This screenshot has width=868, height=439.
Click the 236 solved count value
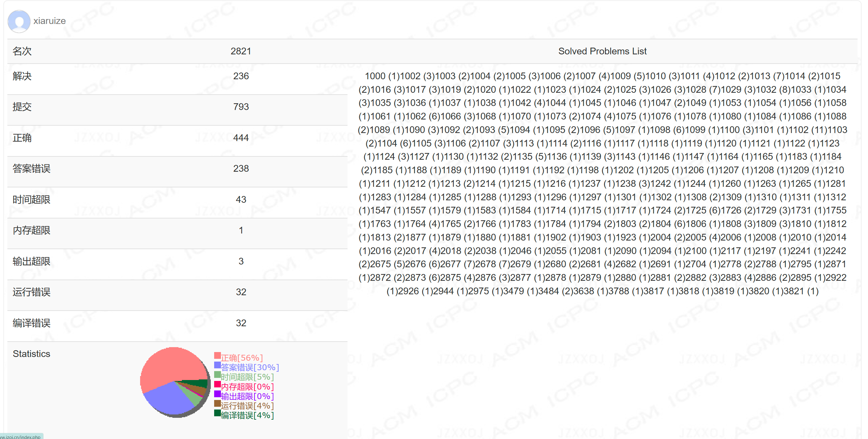coord(241,76)
